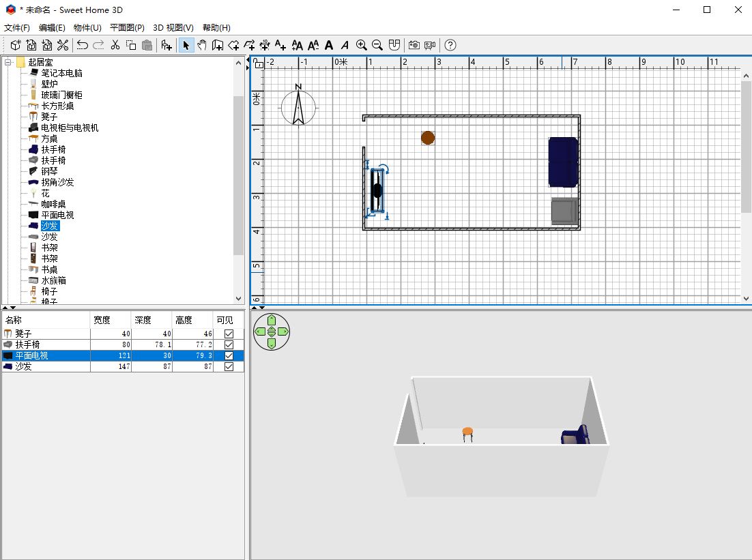Click the Undo arrow icon

coord(83,45)
